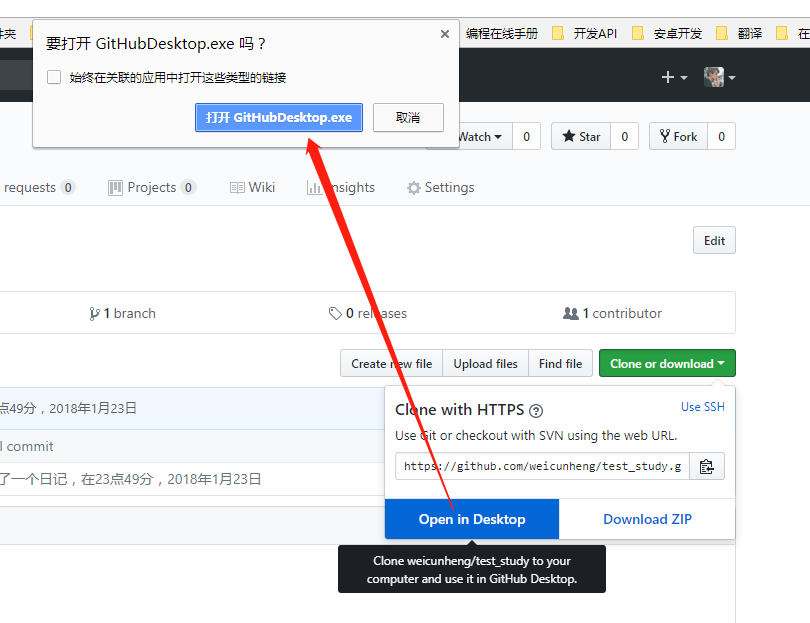This screenshot has height=623, width=810.
Task: Click the Wiki book icon
Action: [x=237, y=188]
